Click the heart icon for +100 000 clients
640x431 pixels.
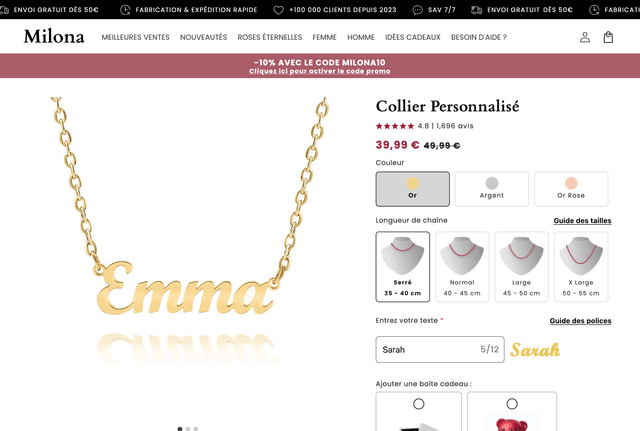tap(278, 10)
